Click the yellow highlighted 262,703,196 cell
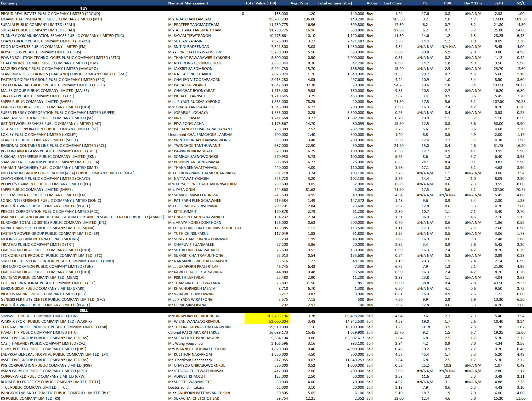 pos(267,316)
